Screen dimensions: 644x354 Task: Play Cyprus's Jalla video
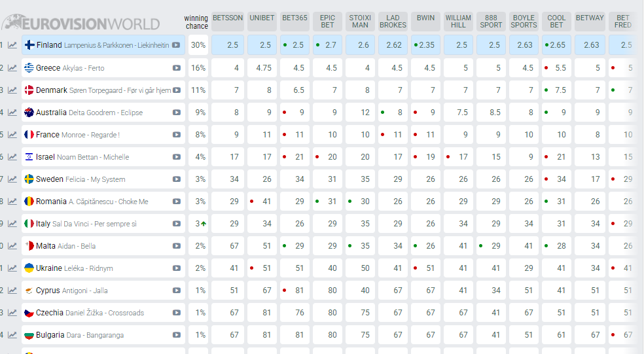pos(177,291)
